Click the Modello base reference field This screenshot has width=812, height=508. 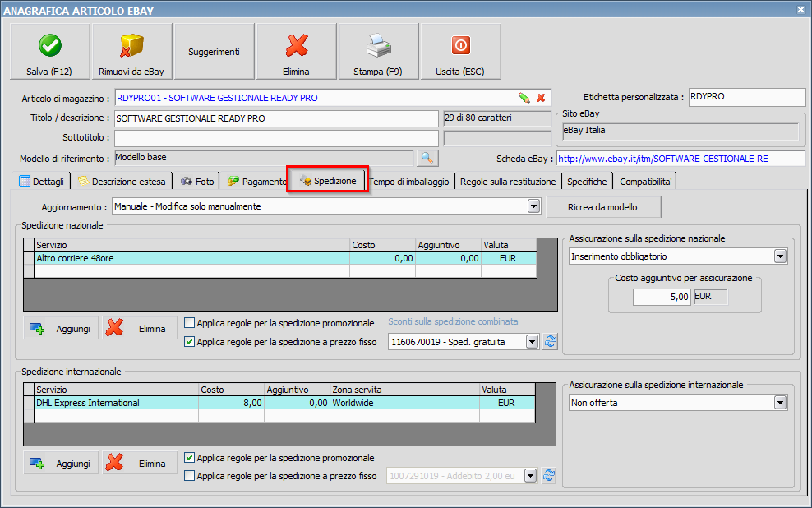pos(264,158)
